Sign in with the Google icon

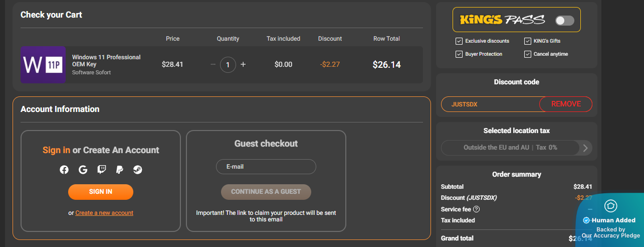tap(83, 170)
